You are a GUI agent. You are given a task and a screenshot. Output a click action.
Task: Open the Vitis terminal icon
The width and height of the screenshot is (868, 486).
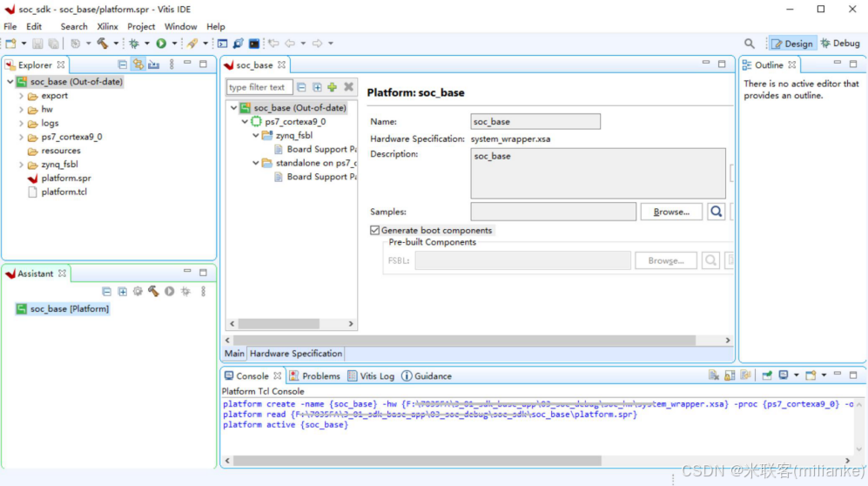coord(254,44)
